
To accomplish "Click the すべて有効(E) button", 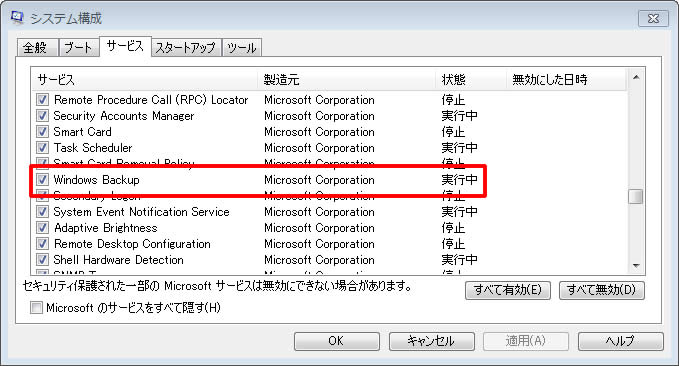I will point(508,290).
